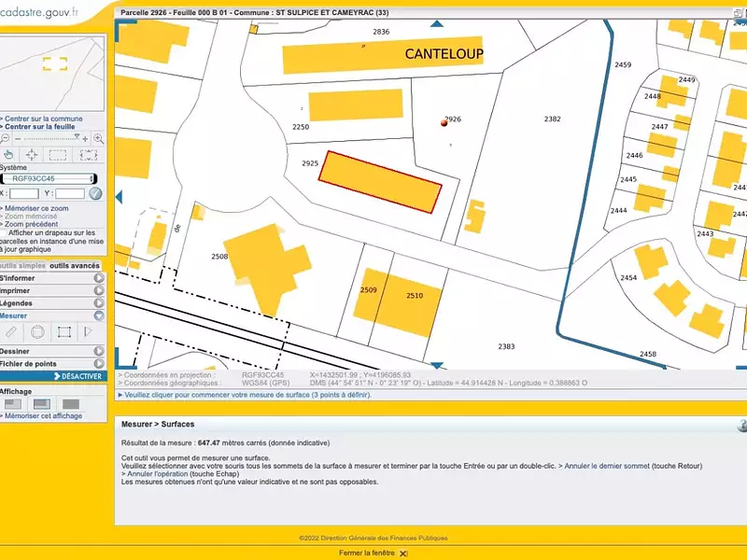Click the X icon beside Fermer la fenêtre

tap(403, 553)
